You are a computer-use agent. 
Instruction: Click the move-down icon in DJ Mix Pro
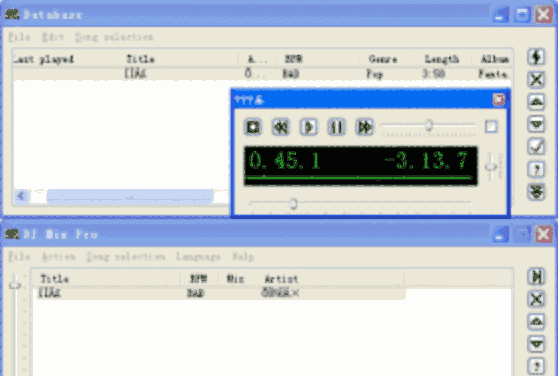[x=536, y=344]
